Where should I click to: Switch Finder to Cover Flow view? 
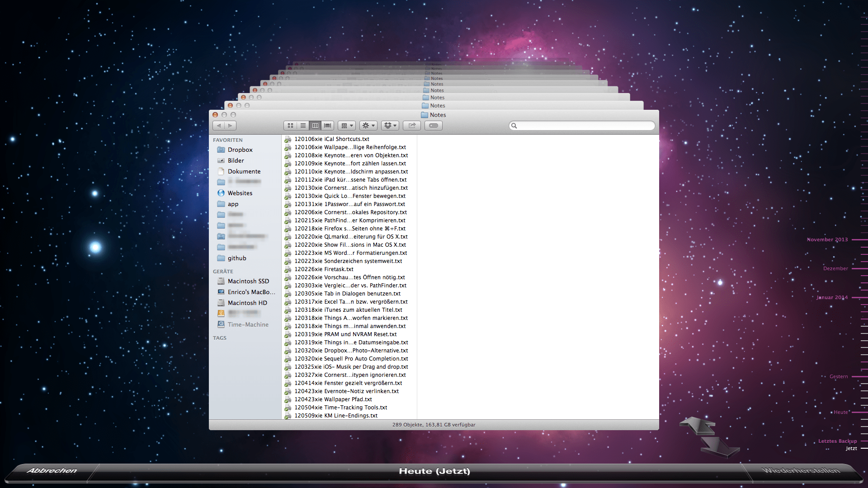click(328, 126)
